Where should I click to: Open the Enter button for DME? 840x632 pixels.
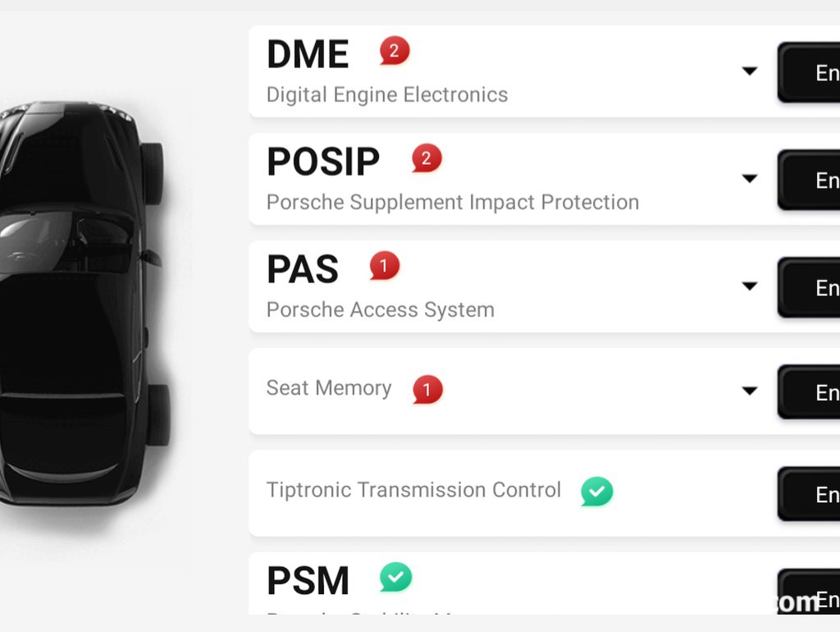click(x=808, y=72)
